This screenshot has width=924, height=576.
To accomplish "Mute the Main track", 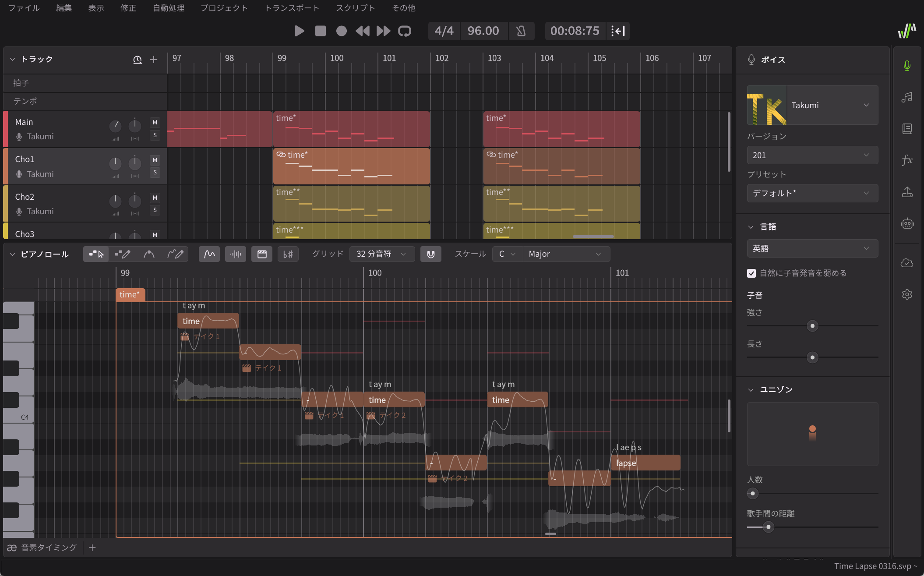I will (x=155, y=123).
